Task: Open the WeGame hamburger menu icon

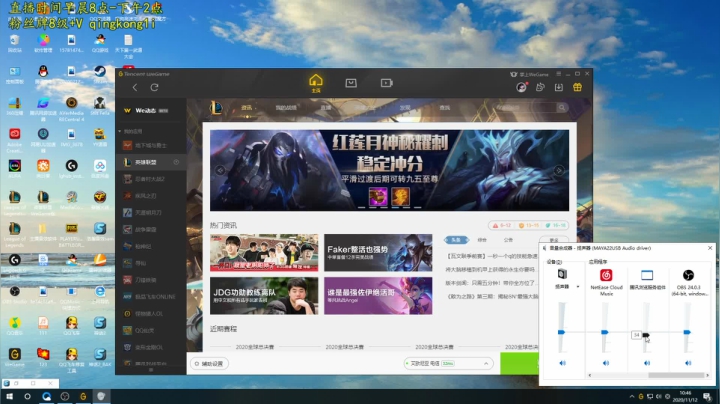Action: (x=558, y=73)
